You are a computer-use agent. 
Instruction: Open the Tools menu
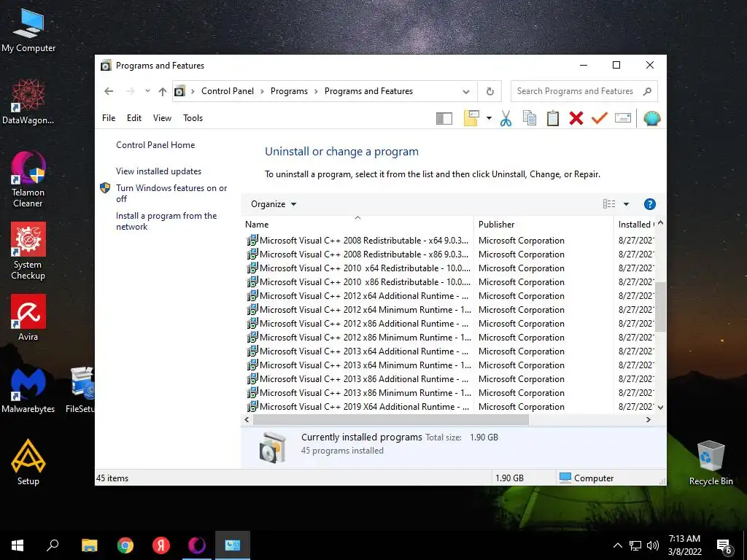click(193, 118)
